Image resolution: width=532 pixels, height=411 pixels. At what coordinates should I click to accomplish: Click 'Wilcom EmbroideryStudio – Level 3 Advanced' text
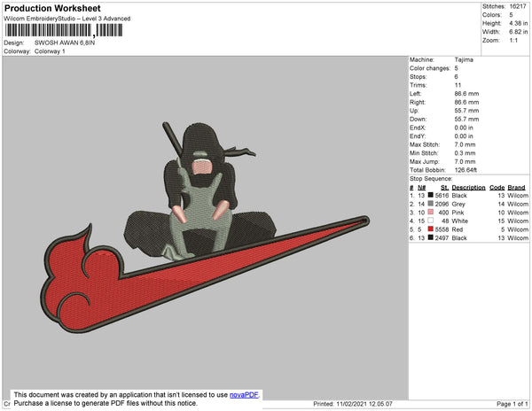(x=67, y=19)
